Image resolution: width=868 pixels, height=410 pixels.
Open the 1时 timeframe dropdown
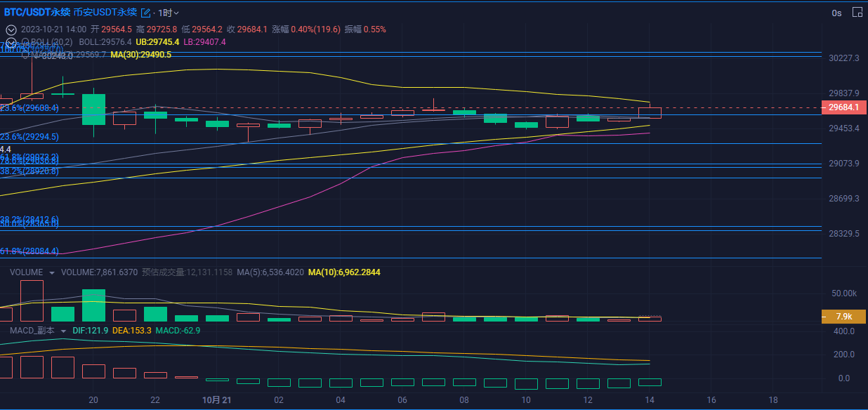(169, 11)
